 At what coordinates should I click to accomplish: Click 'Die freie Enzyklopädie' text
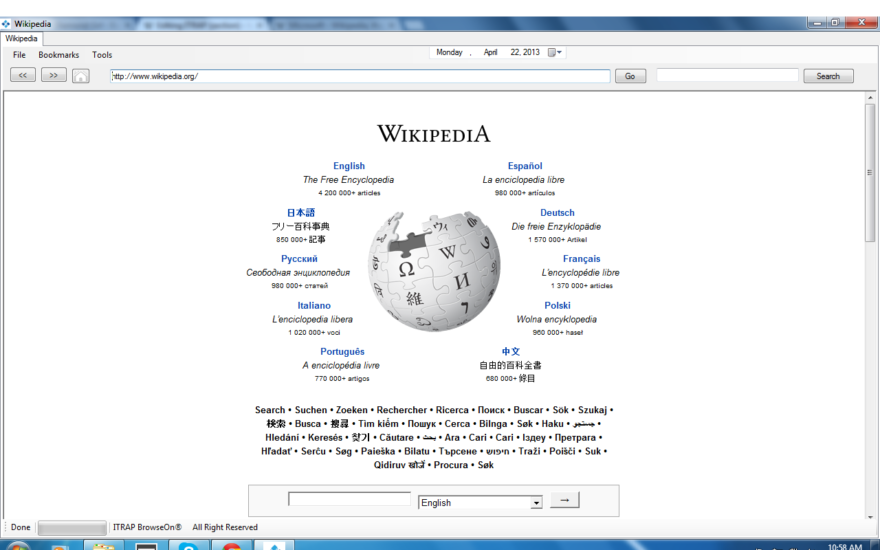click(556, 227)
